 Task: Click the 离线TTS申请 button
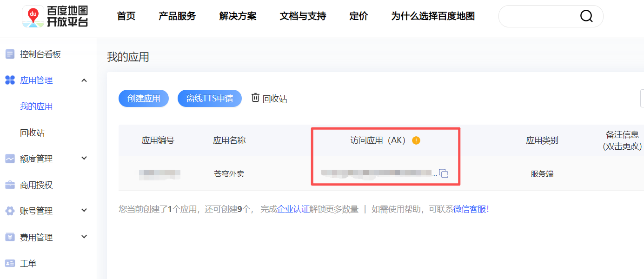click(210, 99)
